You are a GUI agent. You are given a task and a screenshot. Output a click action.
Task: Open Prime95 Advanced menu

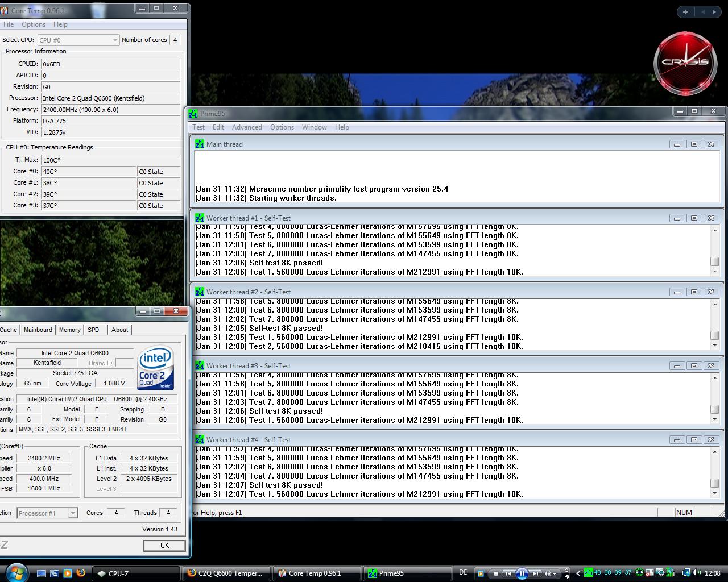247,127
